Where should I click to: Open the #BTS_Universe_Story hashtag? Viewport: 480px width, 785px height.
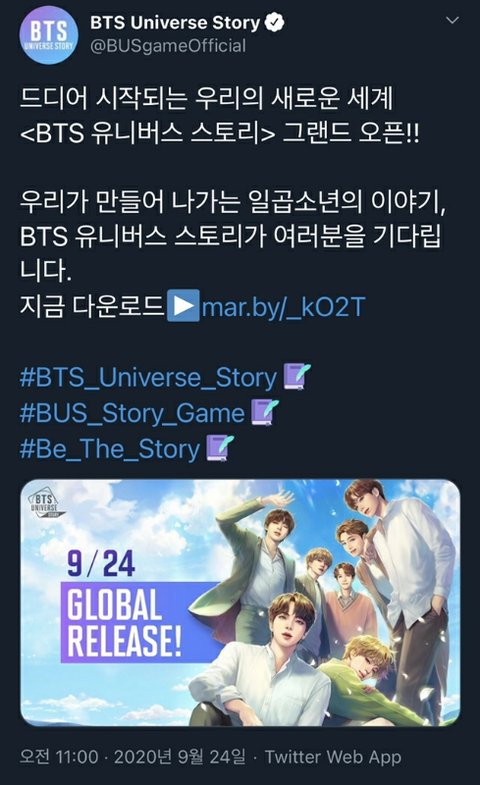point(148,378)
